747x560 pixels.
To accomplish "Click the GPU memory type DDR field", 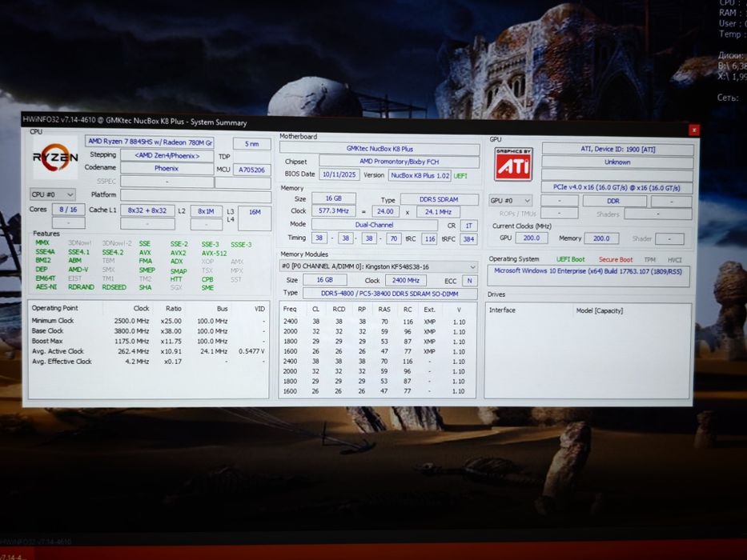I will point(614,201).
